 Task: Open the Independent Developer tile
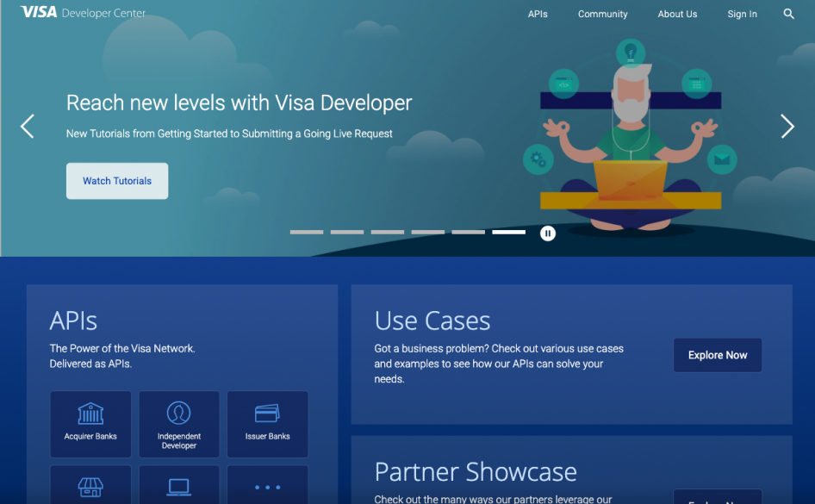pyautogui.click(x=179, y=424)
